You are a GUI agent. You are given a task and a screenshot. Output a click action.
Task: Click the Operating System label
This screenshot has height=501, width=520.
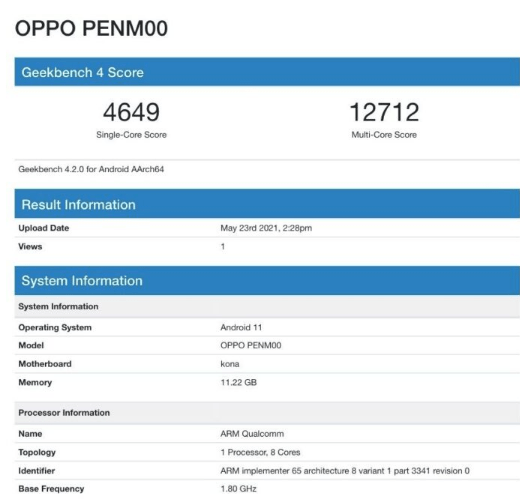[x=55, y=327]
